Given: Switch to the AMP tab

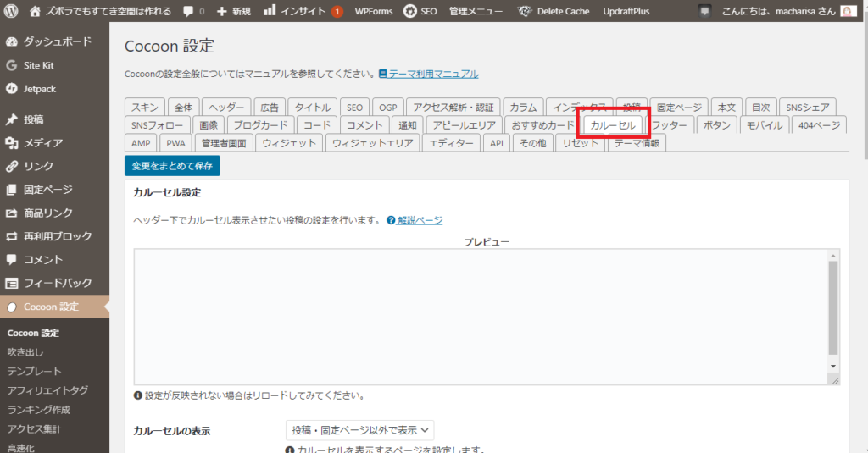Looking at the screenshot, I should coord(141,143).
